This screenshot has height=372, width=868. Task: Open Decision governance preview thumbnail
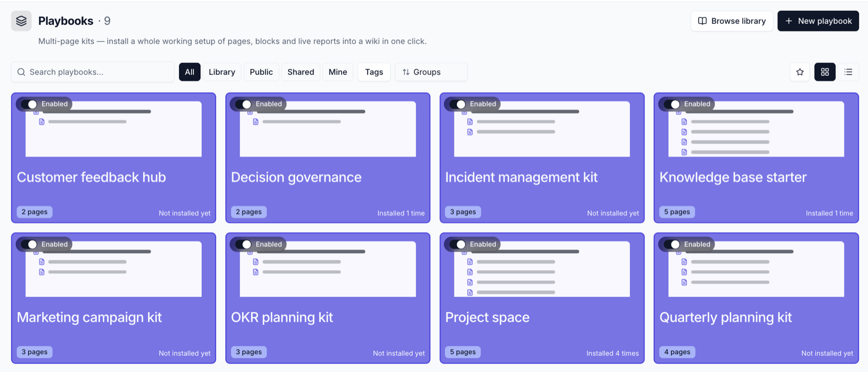pyautogui.click(x=328, y=129)
